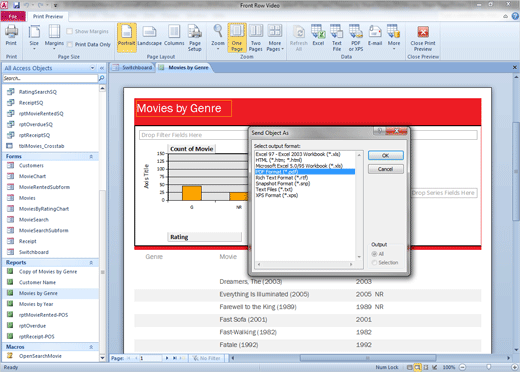Collapse the Reports group
This screenshot has height=372, width=520.
(91, 263)
